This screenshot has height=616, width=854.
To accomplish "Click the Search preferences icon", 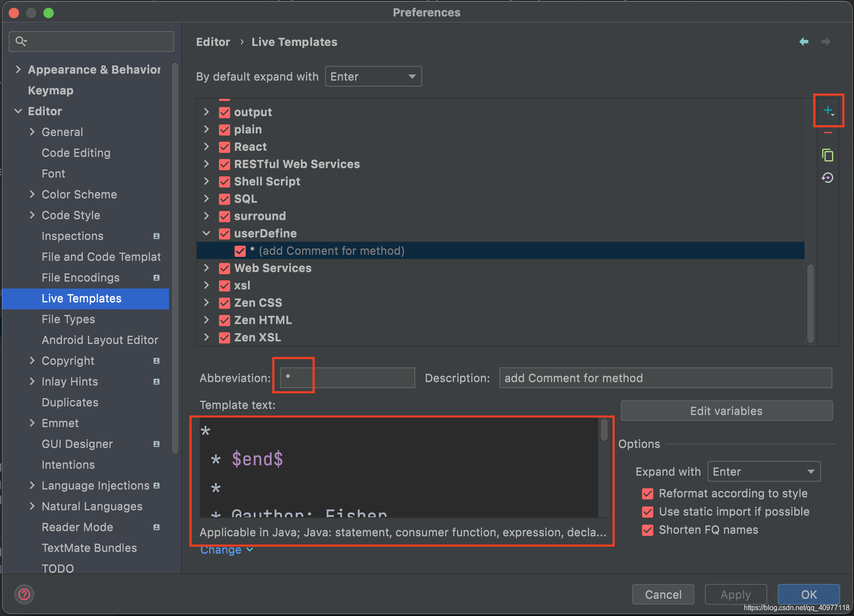I will [x=21, y=42].
